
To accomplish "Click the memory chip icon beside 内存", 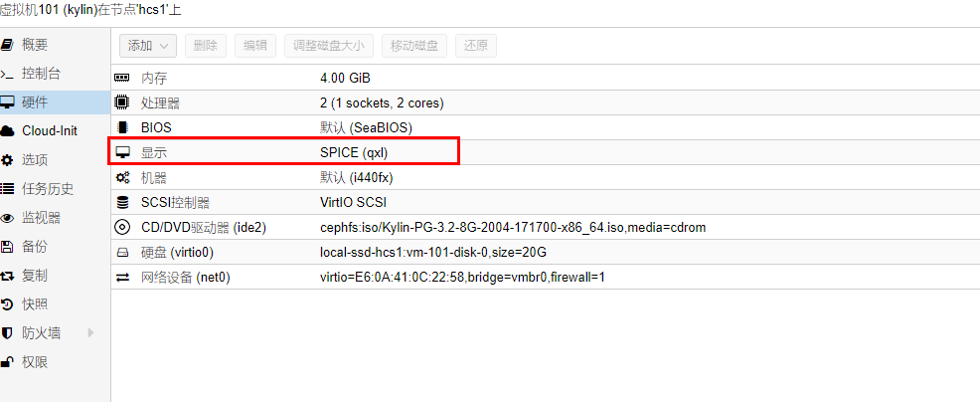I will tap(122, 79).
